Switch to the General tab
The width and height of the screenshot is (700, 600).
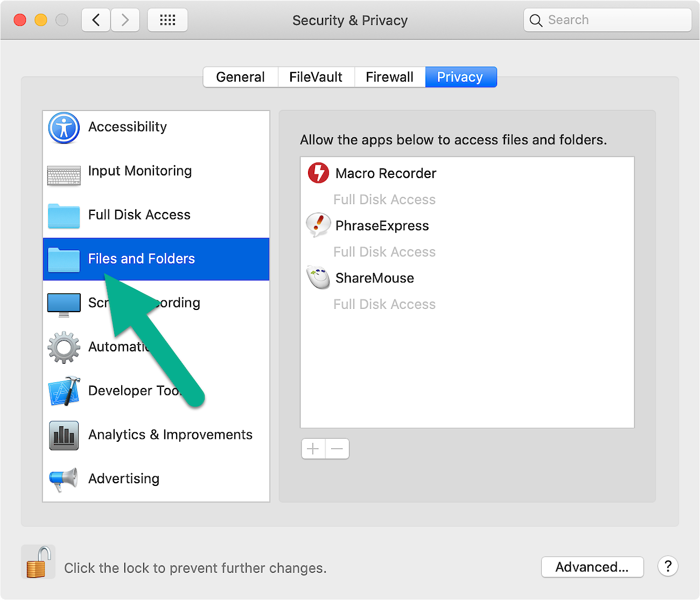point(240,77)
